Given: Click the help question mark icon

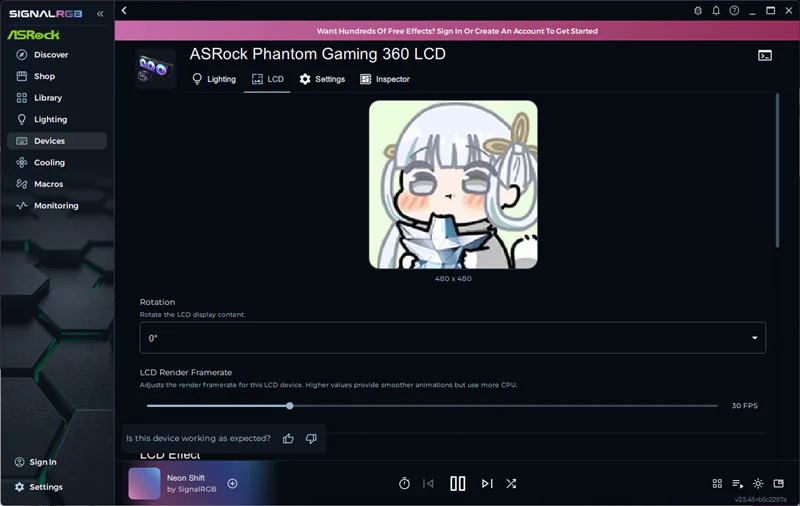Looking at the screenshot, I should [x=734, y=11].
